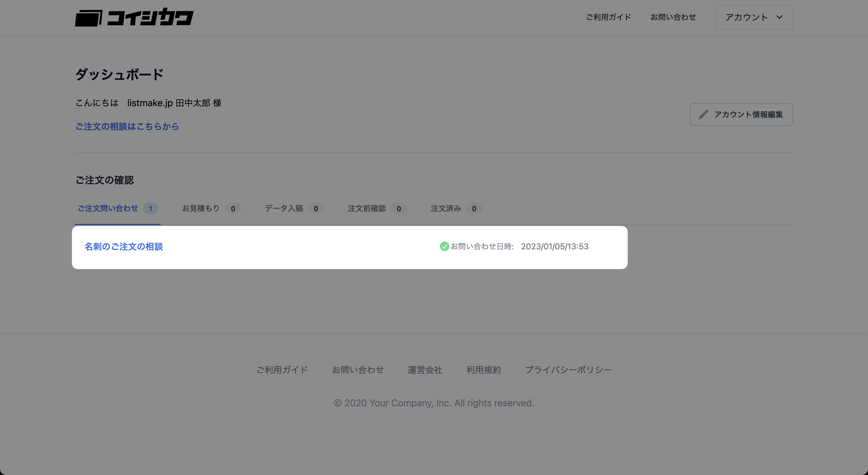Open the footer ご利用ガイド link
868x475 pixels.
(282, 370)
